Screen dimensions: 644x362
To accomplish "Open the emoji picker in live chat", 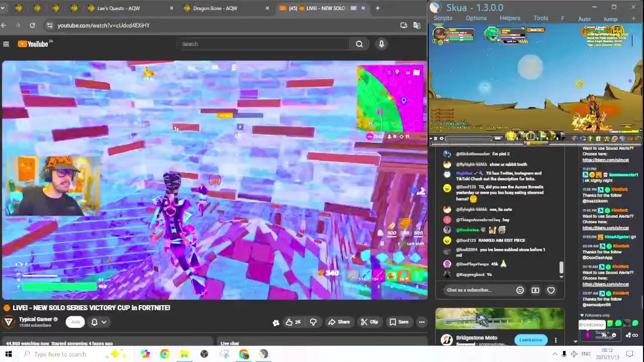I will [x=520, y=290].
